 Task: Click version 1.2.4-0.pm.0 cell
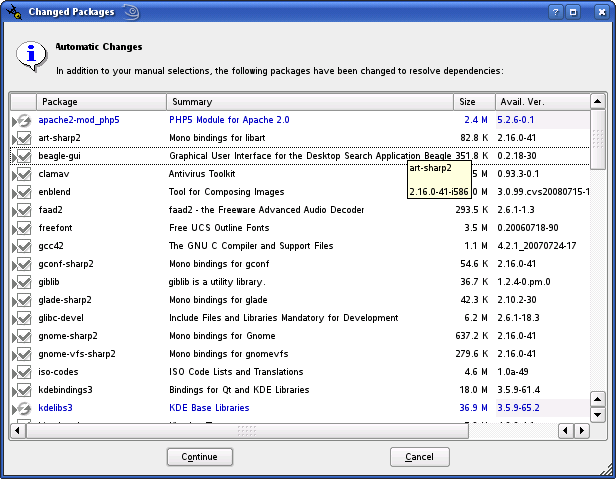[x=524, y=282]
